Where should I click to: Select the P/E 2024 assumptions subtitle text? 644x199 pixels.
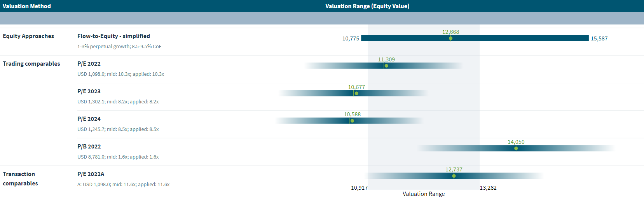[x=118, y=129]
